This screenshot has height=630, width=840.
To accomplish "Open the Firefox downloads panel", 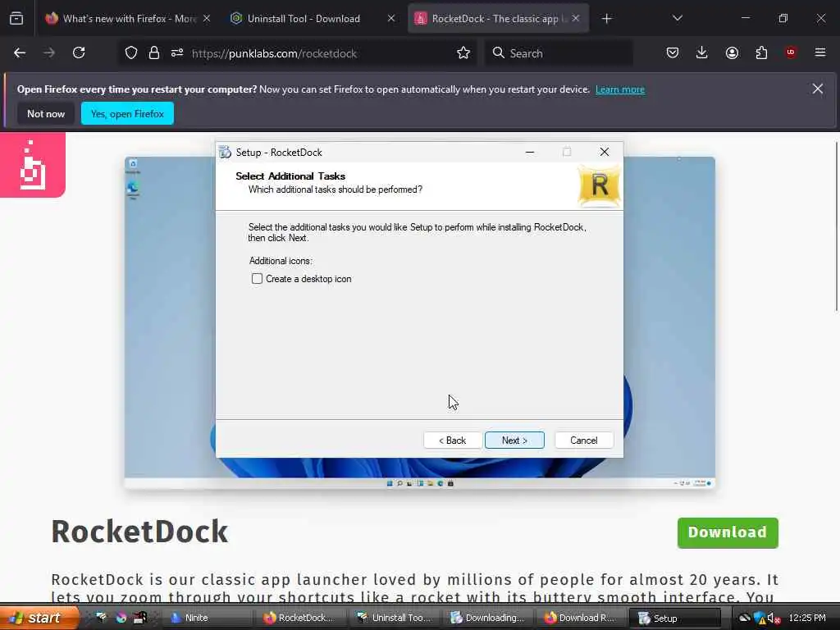I will (x=702, y=53).
